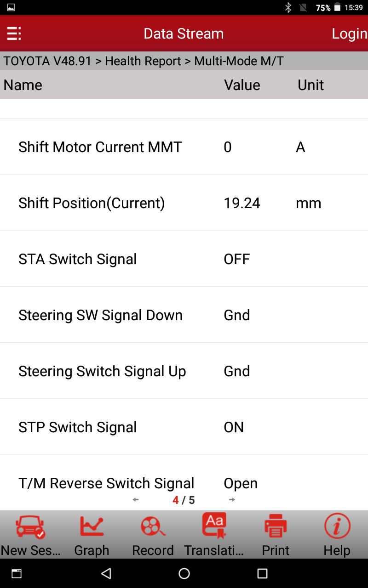Open the hamburger menu icon
The image size is (368, 588).
pos(13,34)
